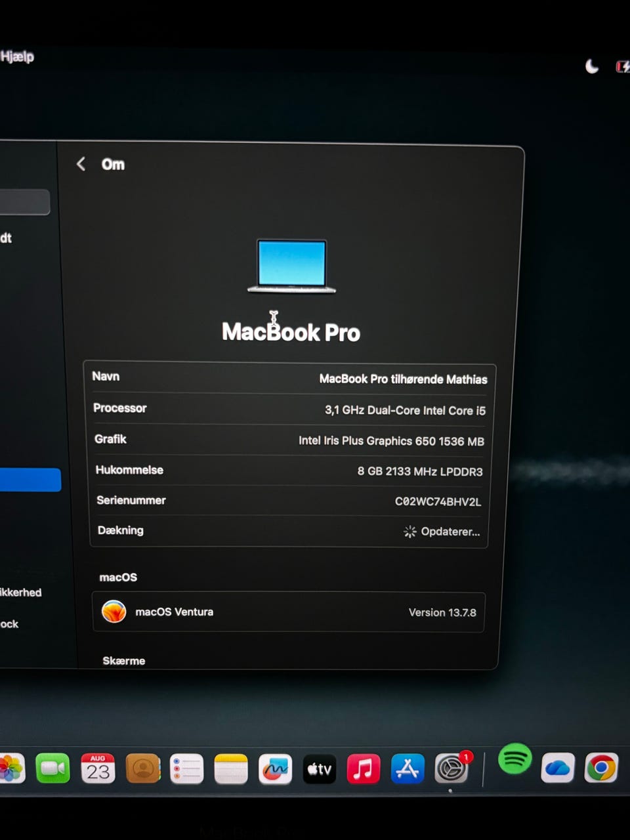Click the Navn row label
The height and width of the screenshot is (840, 630).
pyautogui.click(x=106, y=376)
